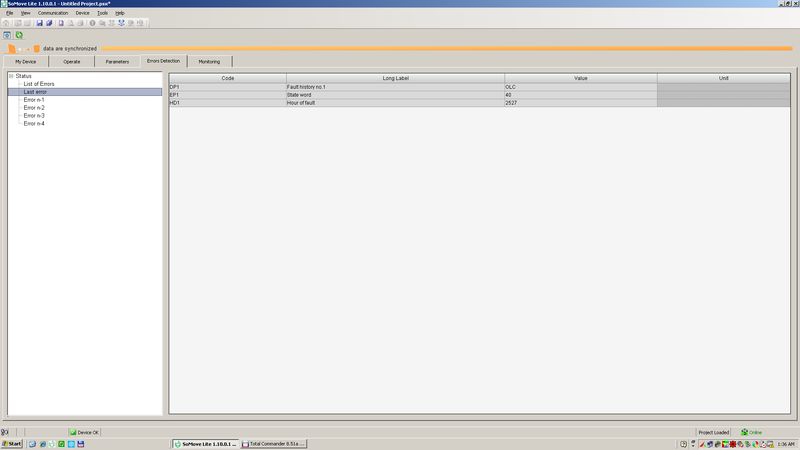Click the green Online connection status icon
The height and width of the screenshot is (450, 800).
(744, 432)
